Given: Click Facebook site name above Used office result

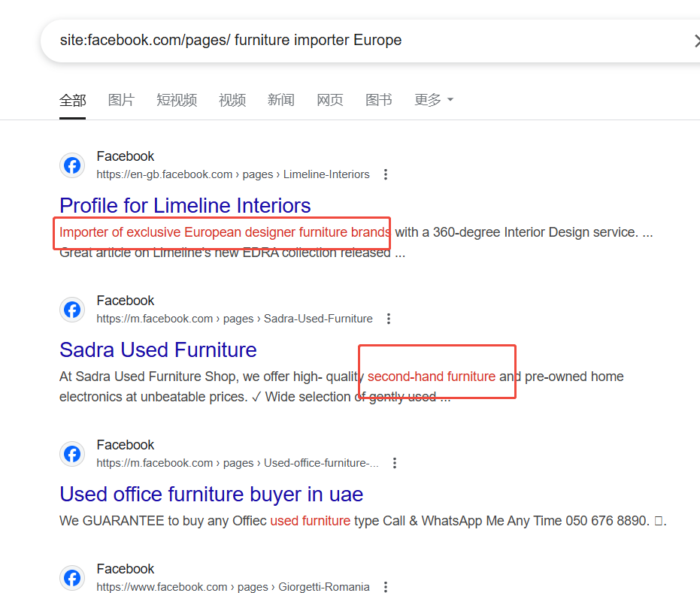Looking at the screenshot, I should (126, 445).
